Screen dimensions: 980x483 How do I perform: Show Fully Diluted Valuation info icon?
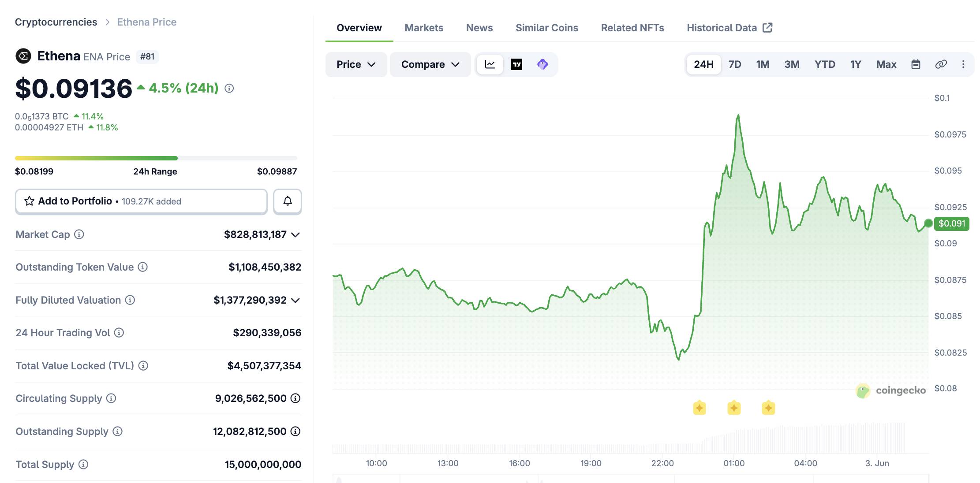pyautogui.click(x=130, y=300)
